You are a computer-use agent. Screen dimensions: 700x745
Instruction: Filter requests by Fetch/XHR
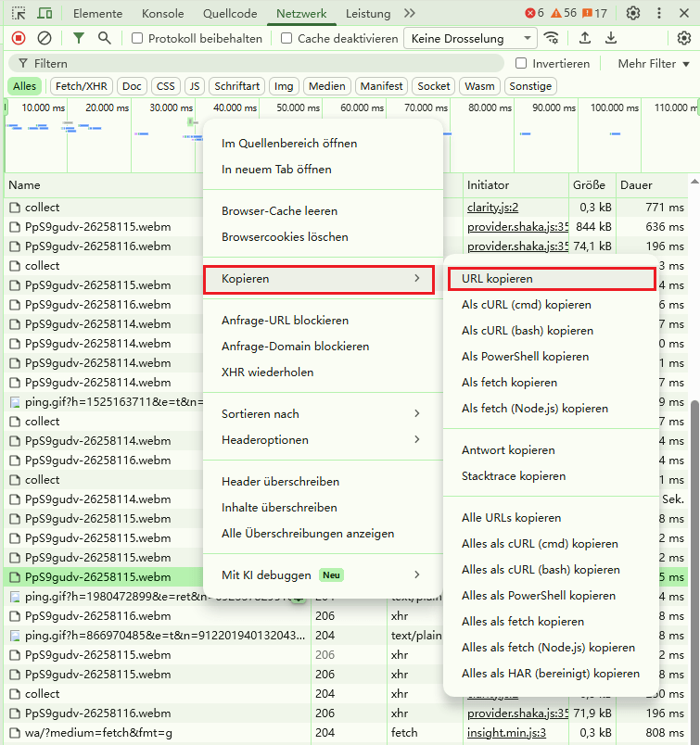pos(81,86)
